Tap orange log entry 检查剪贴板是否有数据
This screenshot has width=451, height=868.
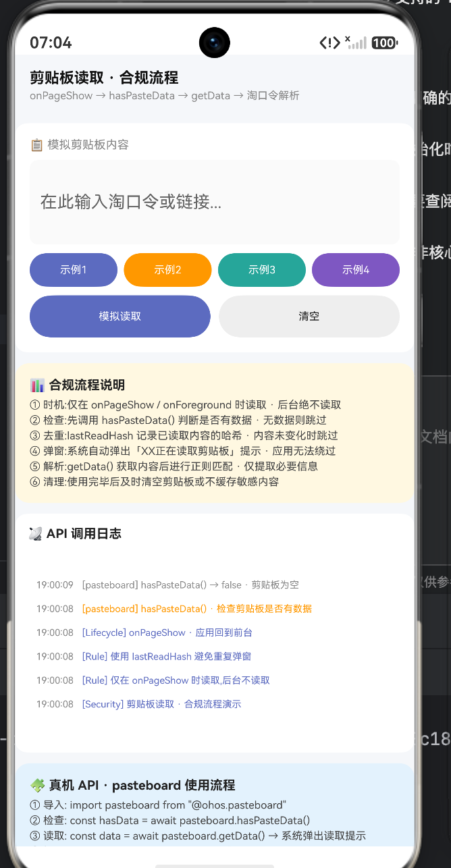point(197,609)
